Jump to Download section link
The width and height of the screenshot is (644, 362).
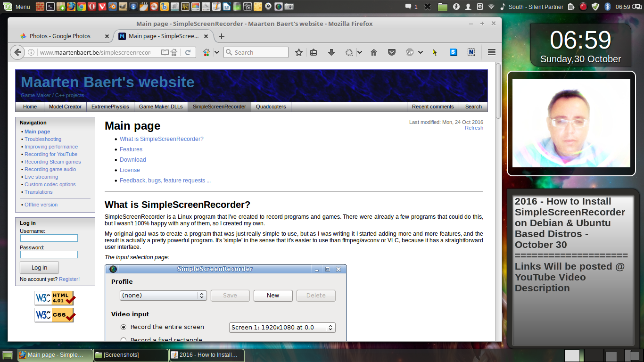pos(133,160)
